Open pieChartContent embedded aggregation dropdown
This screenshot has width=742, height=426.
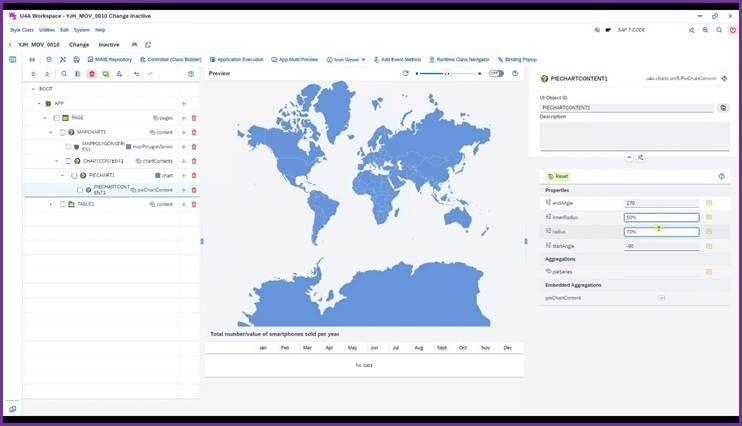point(662,298)
